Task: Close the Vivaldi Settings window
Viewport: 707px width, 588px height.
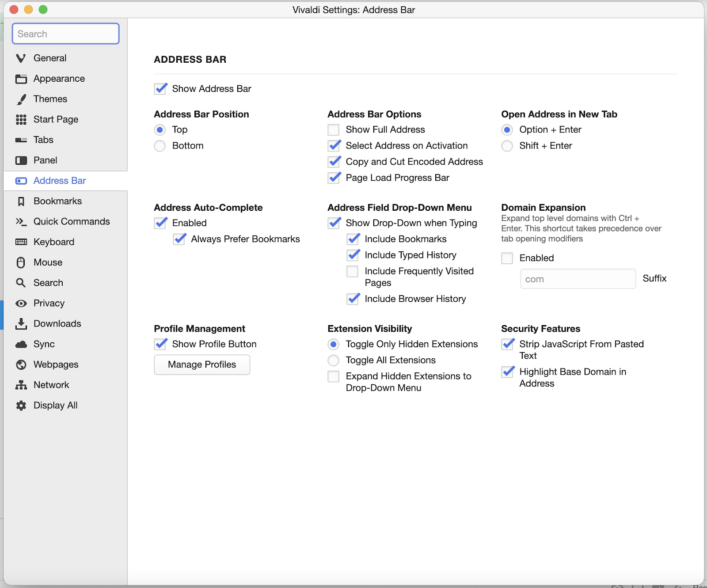Action: pos(14,10)
